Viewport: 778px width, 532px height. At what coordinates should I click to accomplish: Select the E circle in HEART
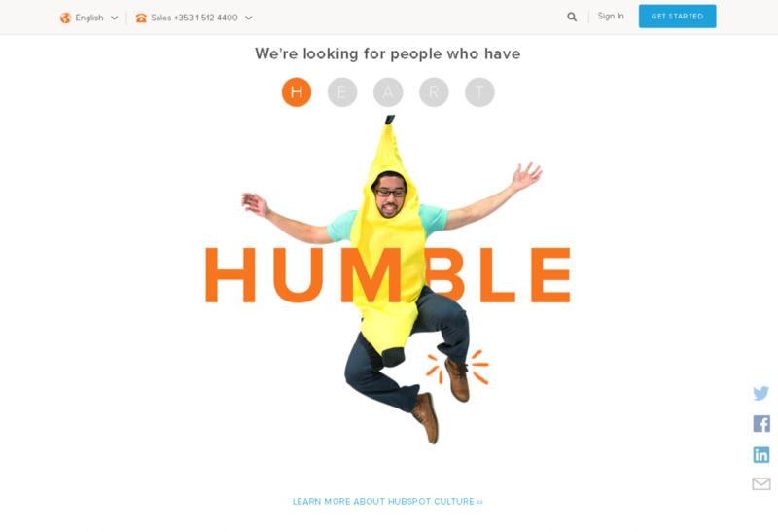click(x=342, y=92)
